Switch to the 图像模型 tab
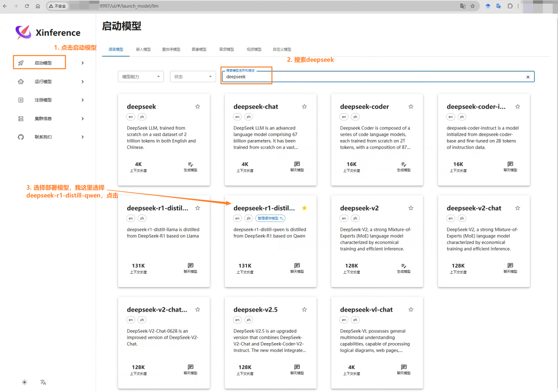Viewport: 558px width, 392px height. click(199, 49)
